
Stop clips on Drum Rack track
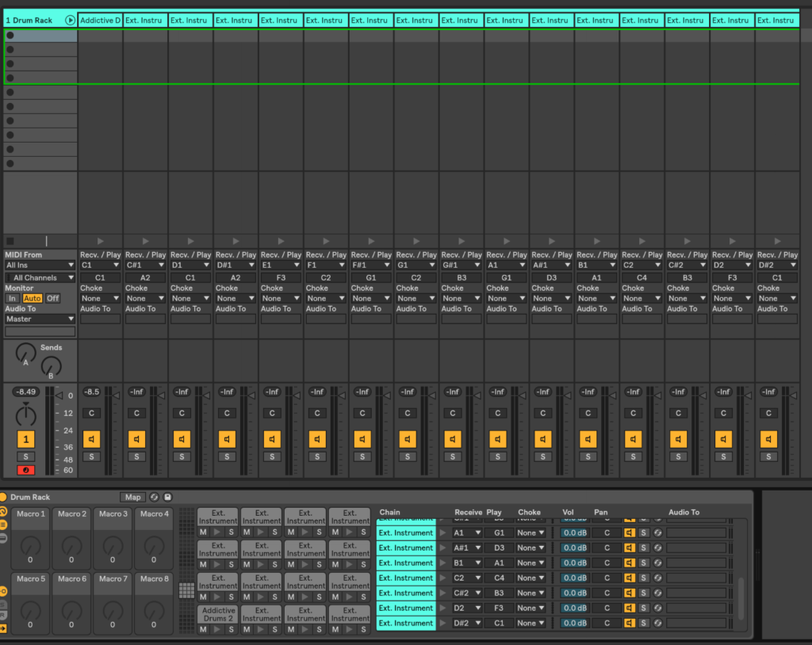(x=10, y=241)
